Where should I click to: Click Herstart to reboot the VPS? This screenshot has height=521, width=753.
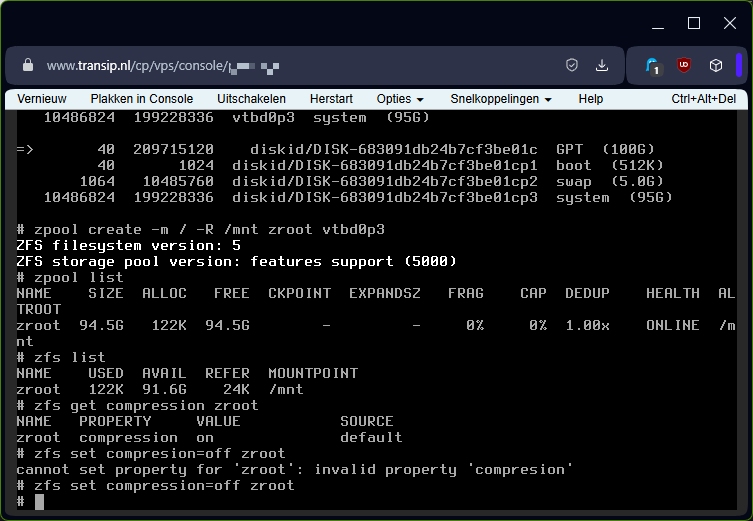(333, 99)
